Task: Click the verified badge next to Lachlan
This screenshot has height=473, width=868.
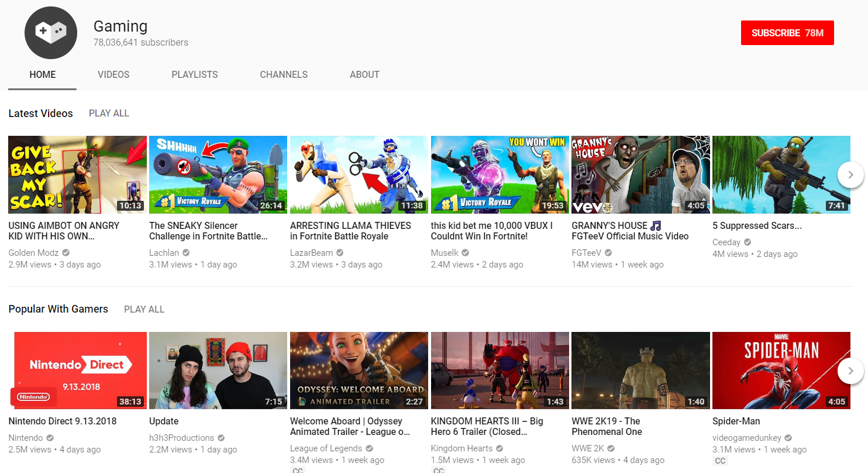Action: [186, 253]
